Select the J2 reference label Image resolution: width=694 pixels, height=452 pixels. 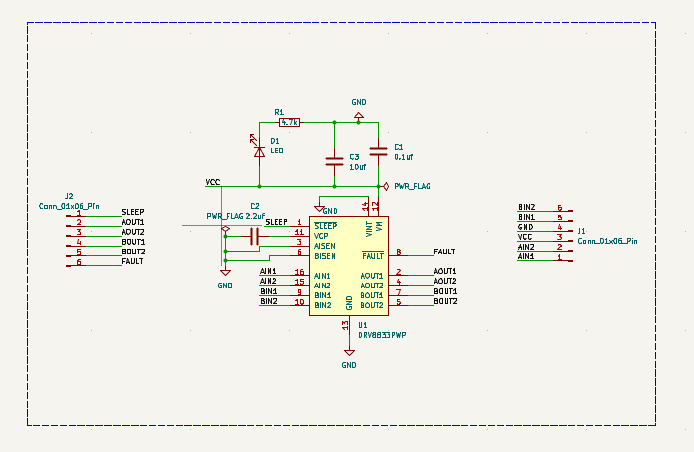click(x=69, y=196)
